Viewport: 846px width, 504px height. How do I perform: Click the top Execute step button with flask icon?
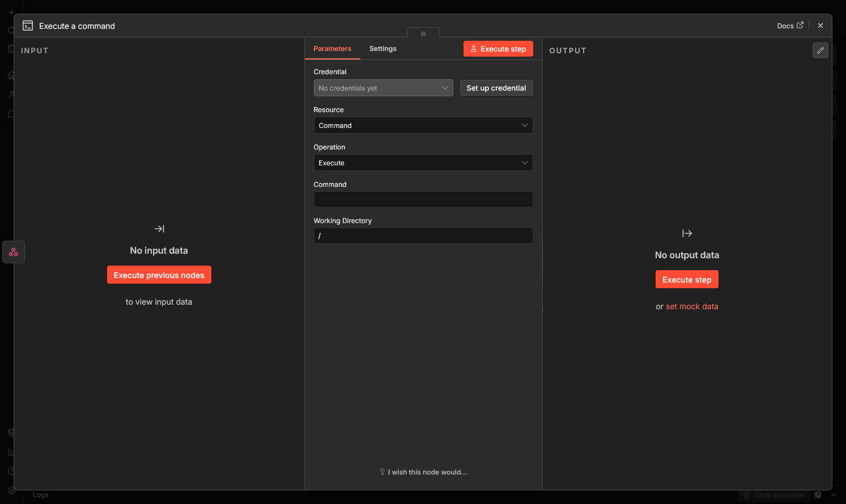(498, 49)
